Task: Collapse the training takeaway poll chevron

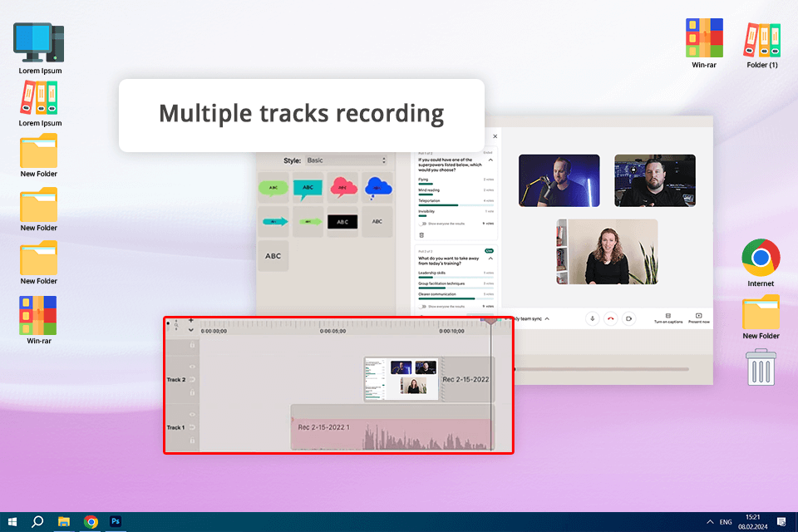Action: 490,259
